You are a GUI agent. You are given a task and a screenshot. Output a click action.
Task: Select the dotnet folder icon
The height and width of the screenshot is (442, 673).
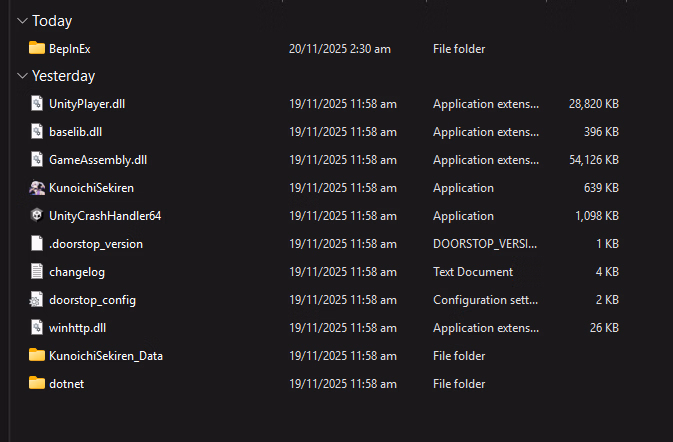click(x=37, y=384)
